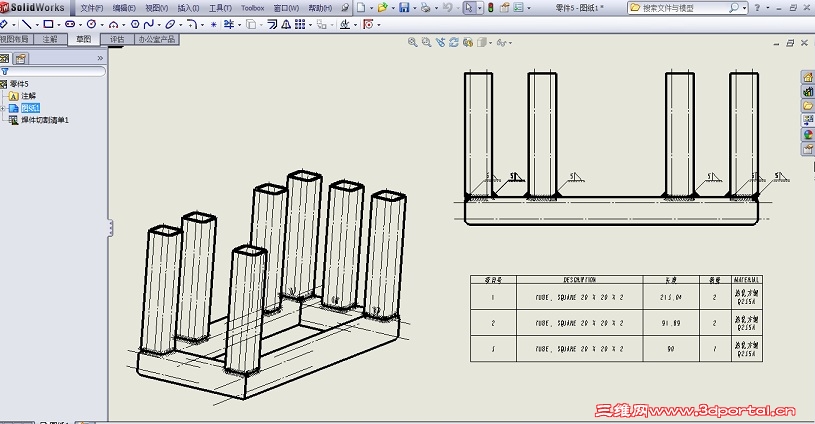Click the Rotate view icon in view toolbar
Viewport: 815px width, 424px height.
pos(454,43)
